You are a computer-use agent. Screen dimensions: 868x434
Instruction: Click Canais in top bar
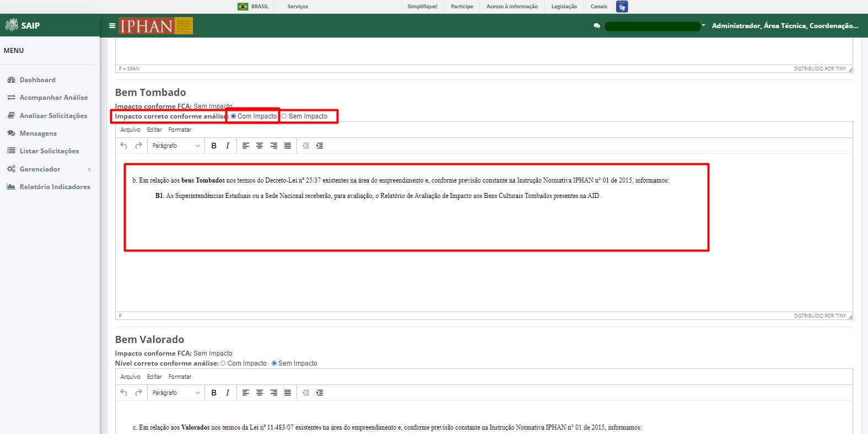599,7
